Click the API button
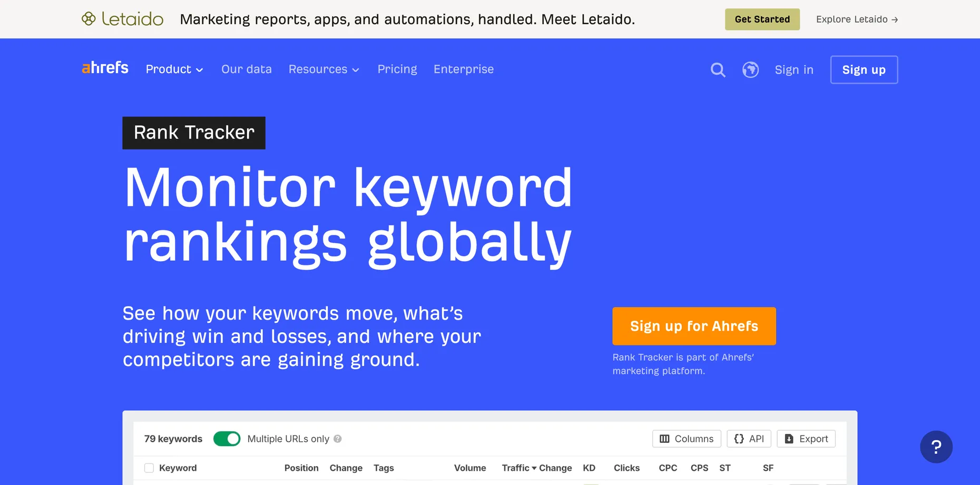Image resolution: width=980 pixels, height=485 pixels. pos(749,439)
